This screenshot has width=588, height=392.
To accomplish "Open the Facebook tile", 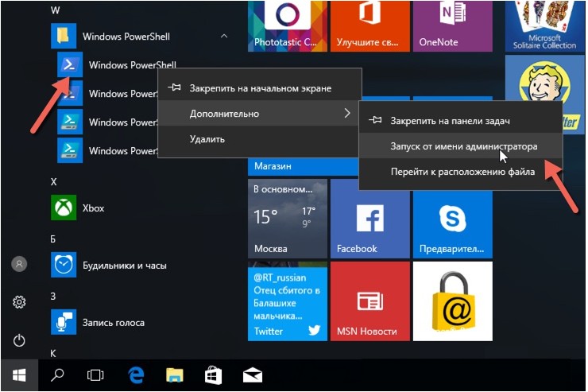I will [369, 219].
